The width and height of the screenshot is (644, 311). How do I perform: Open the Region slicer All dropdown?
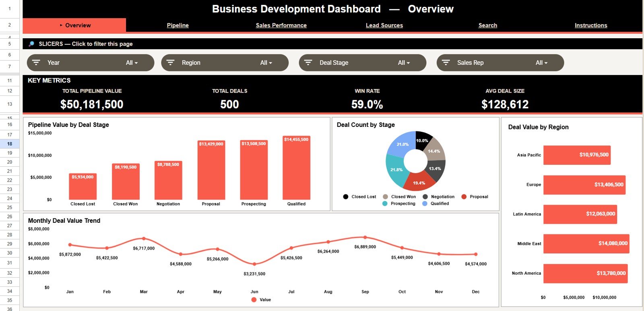click(266, 63)
